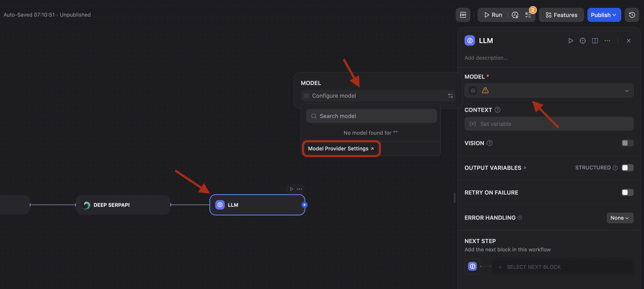Open the help book icon in LLM panel

595,41
